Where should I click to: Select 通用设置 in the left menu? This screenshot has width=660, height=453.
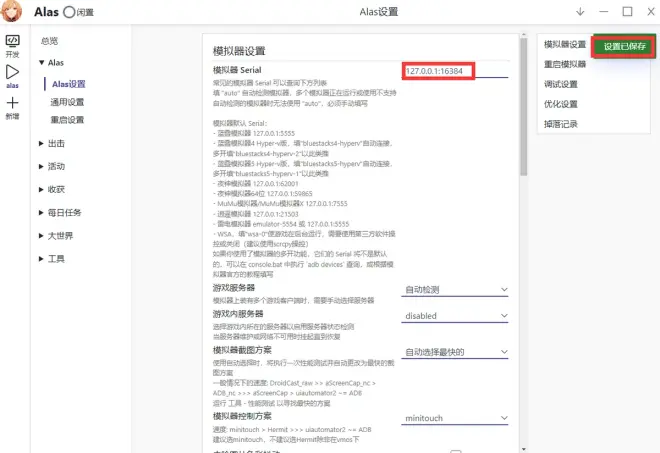pyautogui.click(x=67, y=102)
